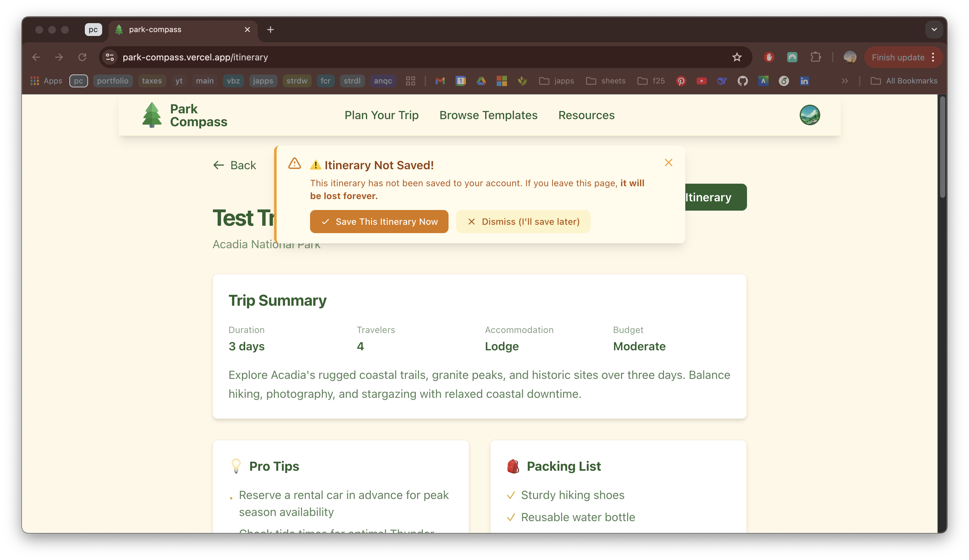Open the anqc bookmark
This screenshot has height=560, width=969.
coord(383,81)
